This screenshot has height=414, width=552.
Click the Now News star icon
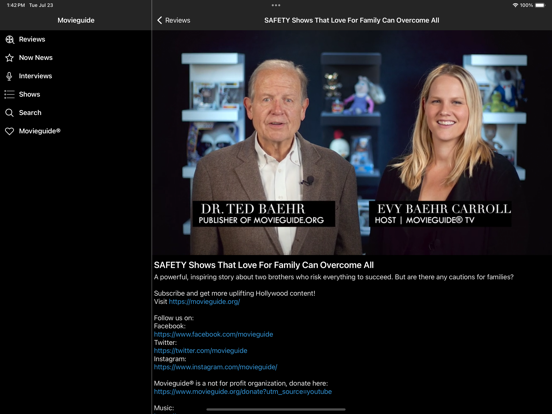10,58
